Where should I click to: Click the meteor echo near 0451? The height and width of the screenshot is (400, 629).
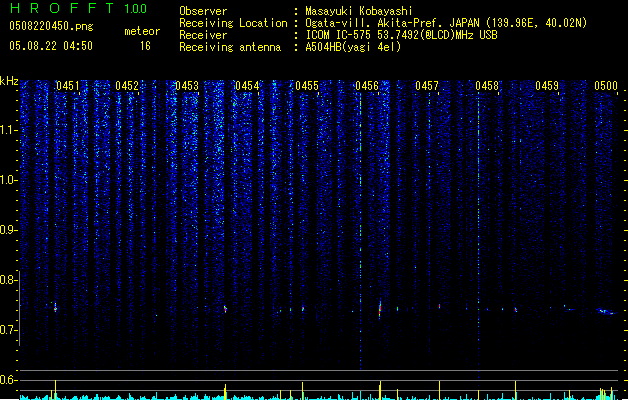click(x=55, y=308)
